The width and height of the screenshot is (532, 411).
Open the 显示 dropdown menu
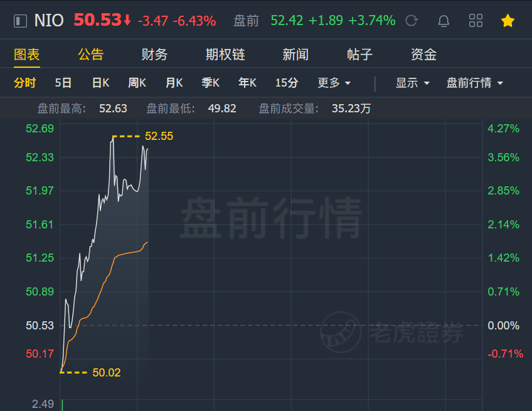click(x=413, y=83)
